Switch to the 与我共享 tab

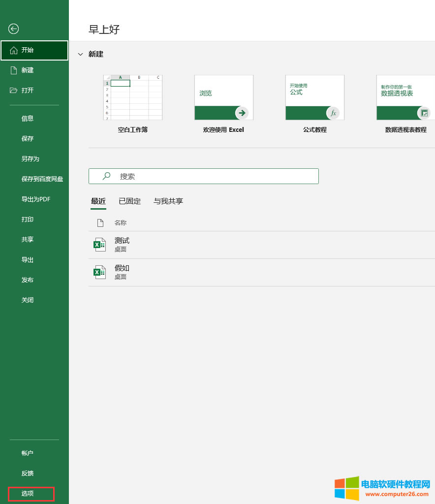168,201
